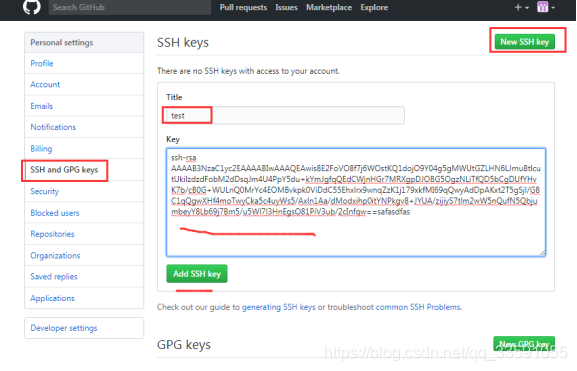The height and width of the screenshot is (371, 577).
Task: Follow the generating SSH keys link
Action: point(279,307)
